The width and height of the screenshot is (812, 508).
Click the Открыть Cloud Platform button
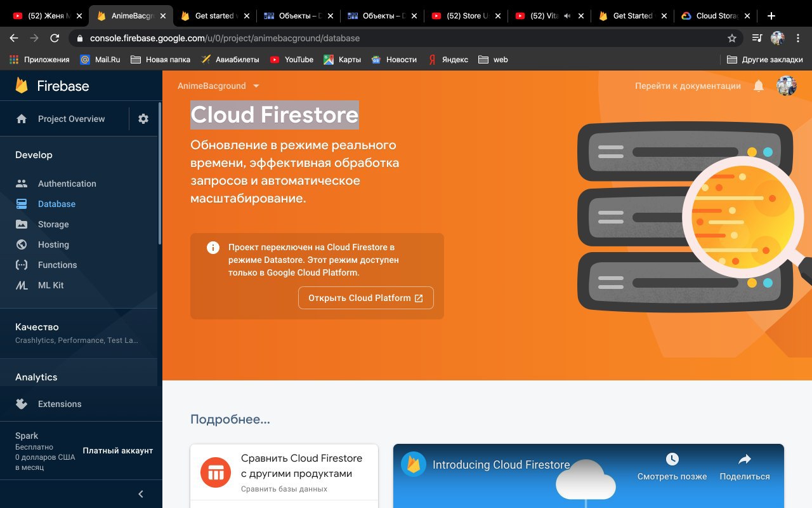pos(366,298)
